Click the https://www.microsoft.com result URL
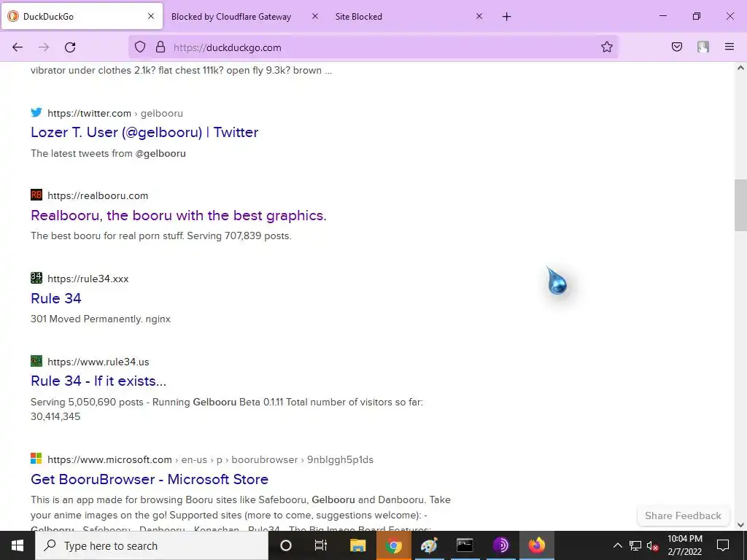 [x=109, y=459]
